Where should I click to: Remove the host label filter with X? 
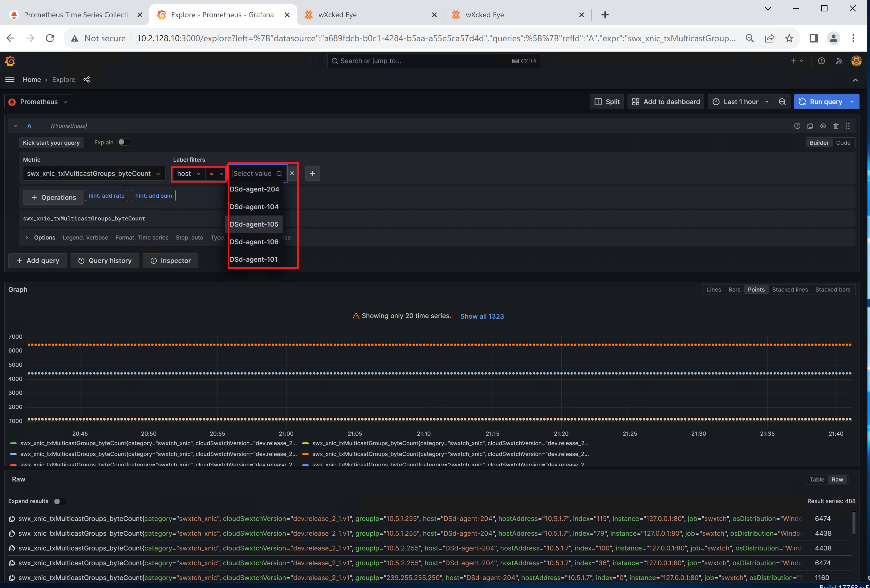pos(292,174)
